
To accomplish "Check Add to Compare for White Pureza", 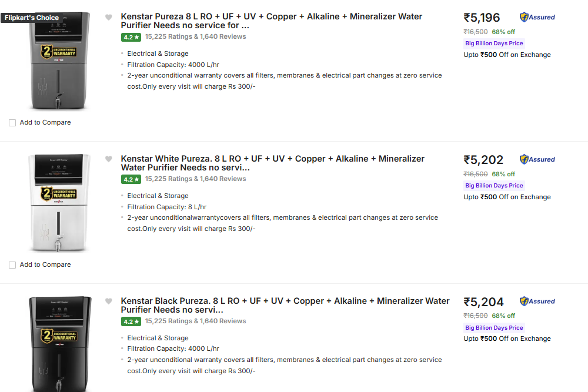I will (12, 265).
